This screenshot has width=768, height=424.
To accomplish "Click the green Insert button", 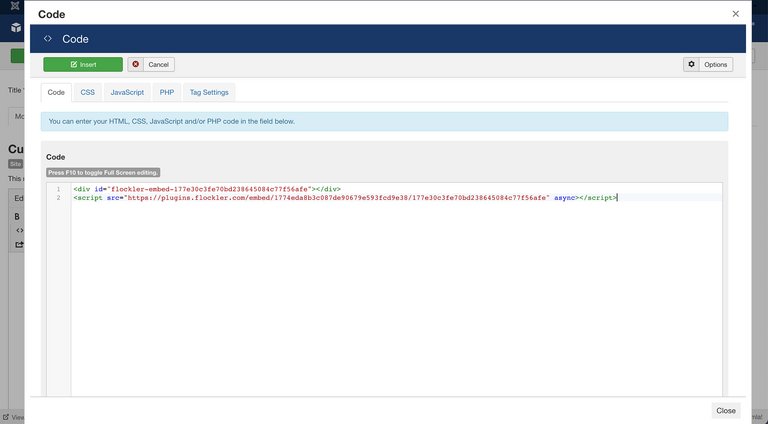I will tap(83, 64).
